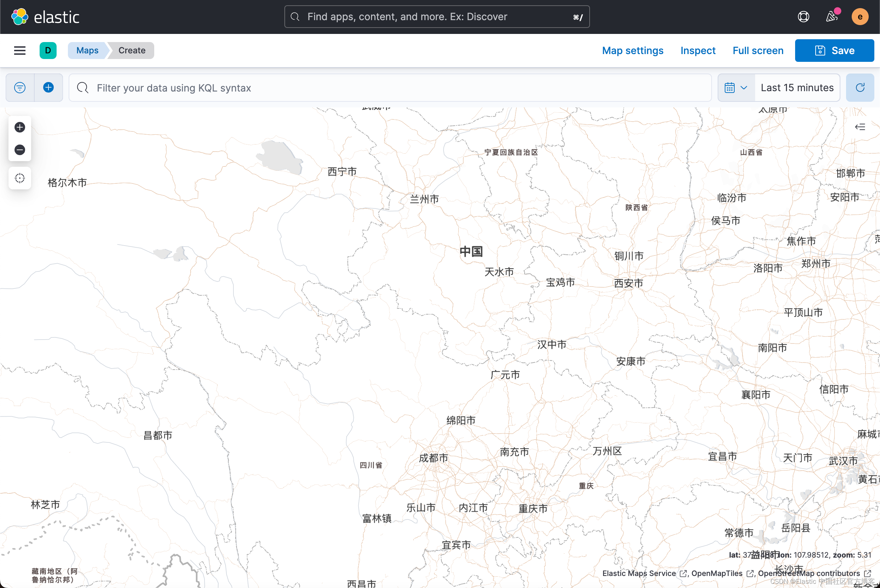The width and height of the screenshot is (880, 588).
Task: Open the user avatar menu
Action: 860,17
